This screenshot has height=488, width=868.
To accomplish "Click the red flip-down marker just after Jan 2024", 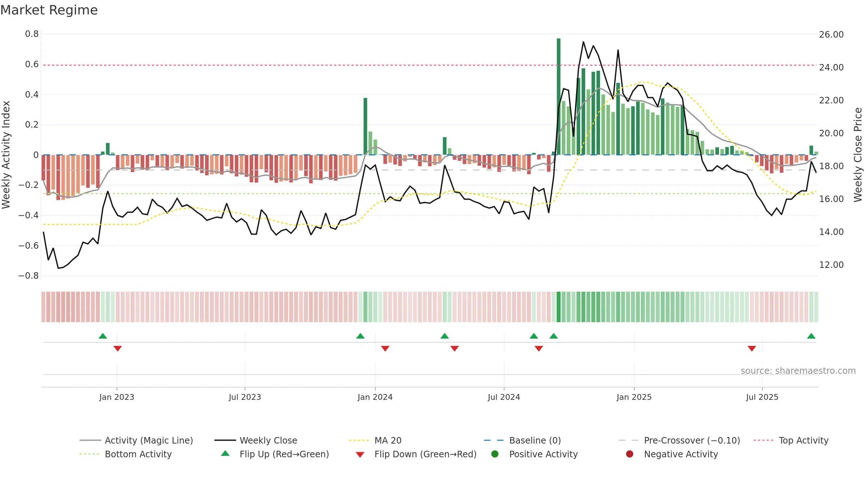I will click(385, 348).
